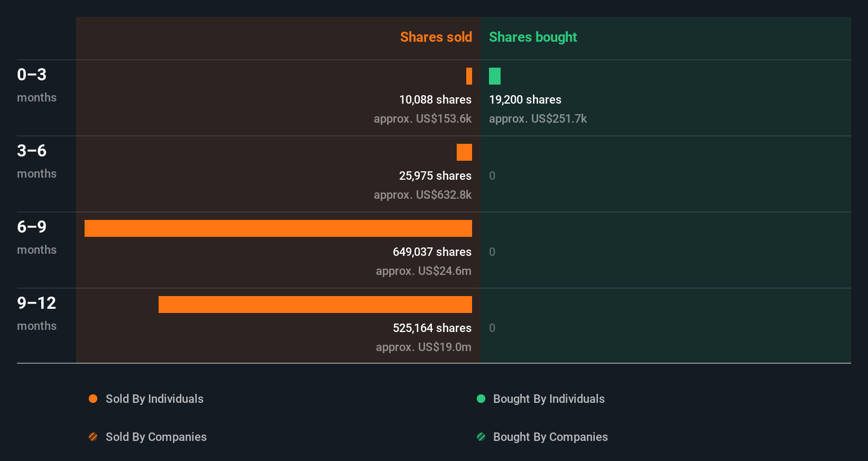This screenshot has height=461, width=868.
Task: Click the 6–9 months orange sold bar
Action: [278, 228]
